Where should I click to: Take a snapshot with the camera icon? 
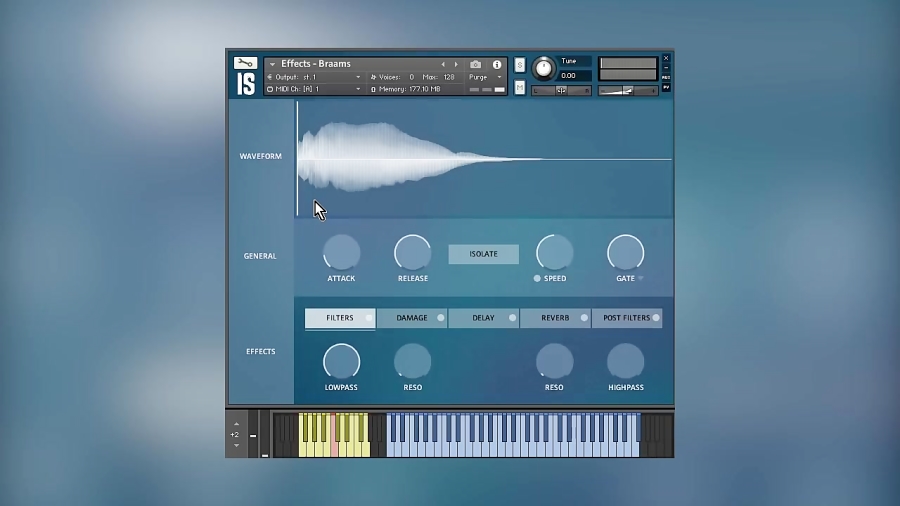(x=475, y=65)
